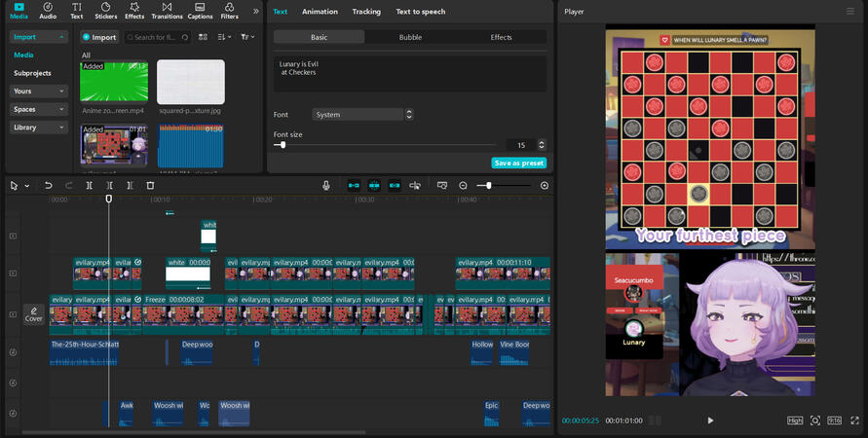Open the Captions panel
This screenshot has height=438, width=868.
[x=200, y=11]
